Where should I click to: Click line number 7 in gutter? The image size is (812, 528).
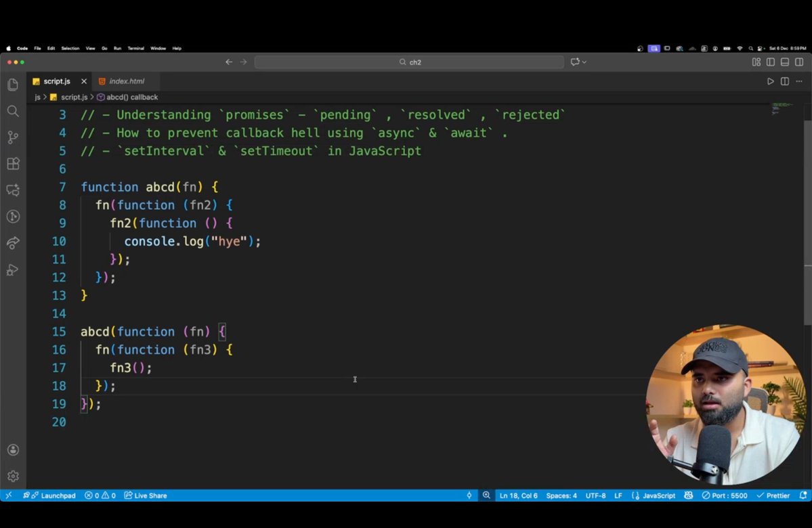62,187
